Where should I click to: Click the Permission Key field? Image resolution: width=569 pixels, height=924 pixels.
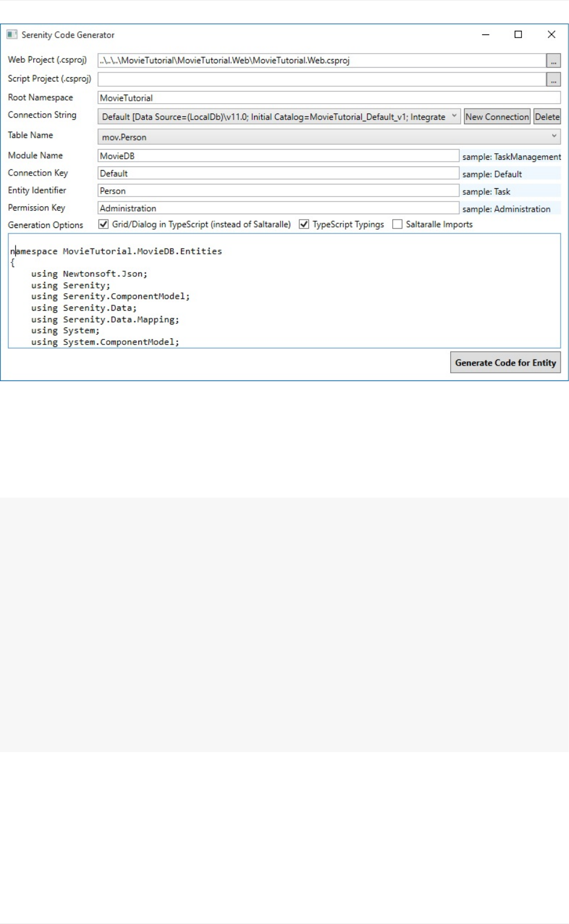pyautogui.click(x=278, y=208)
